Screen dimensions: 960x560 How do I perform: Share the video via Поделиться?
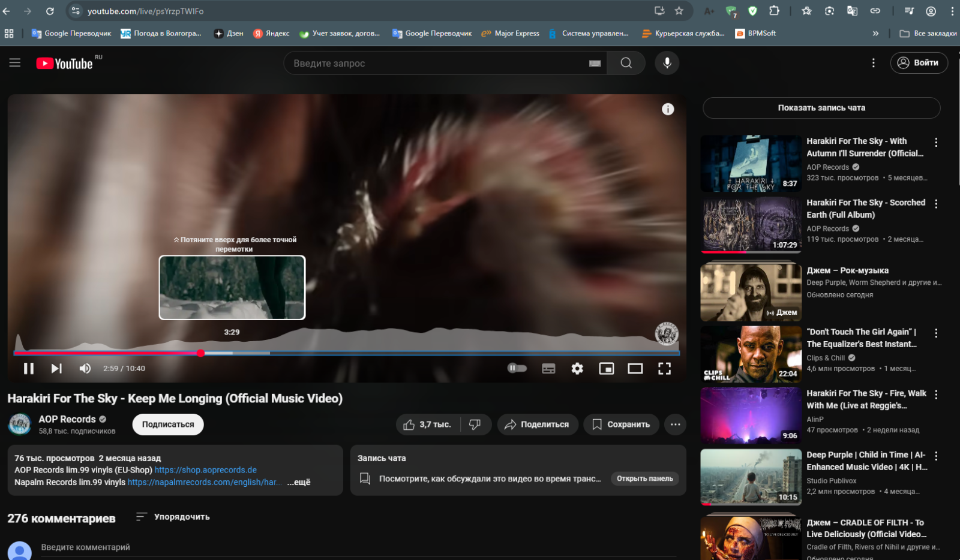pyautogui.click(x=538, y=424)
